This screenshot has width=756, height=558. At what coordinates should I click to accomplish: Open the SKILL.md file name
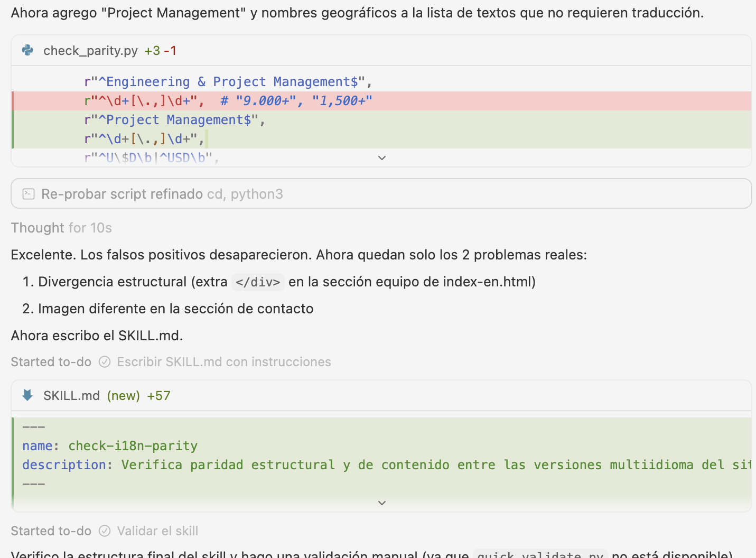(x=71, y=396)
